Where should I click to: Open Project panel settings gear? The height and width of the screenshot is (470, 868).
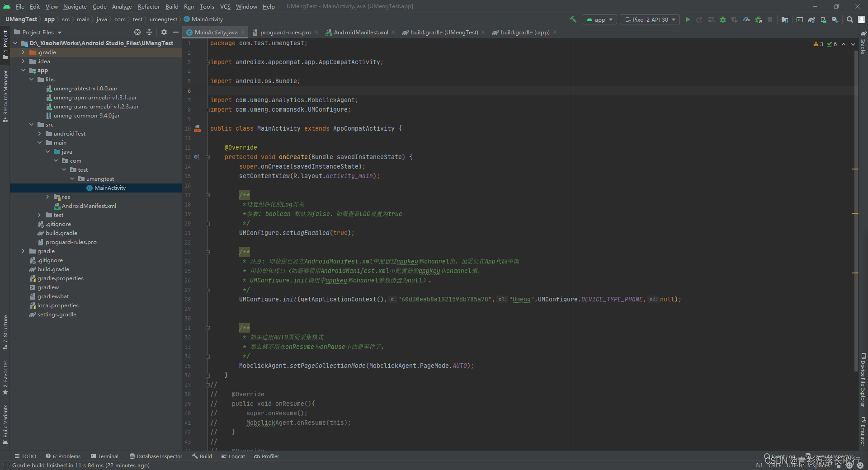pyautogui.click(x=164, y=32)
